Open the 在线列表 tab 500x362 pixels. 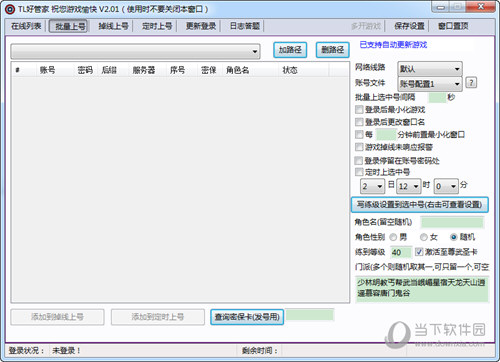[26, 26]
